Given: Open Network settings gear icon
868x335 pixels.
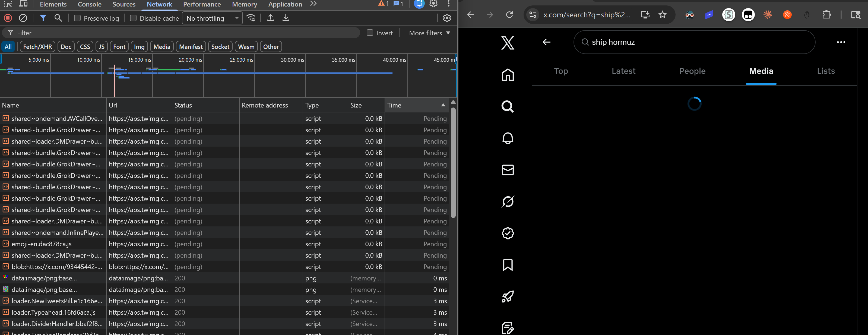Looking at the screenshot, I should tap(447, 18).
